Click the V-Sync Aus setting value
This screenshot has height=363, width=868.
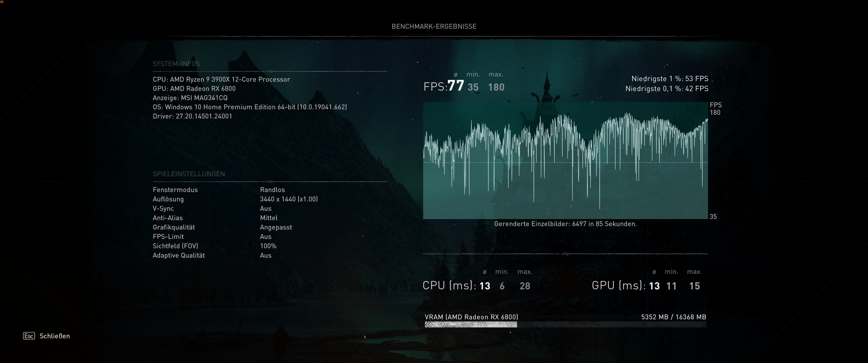pyautogui.click(x=265, y=208)
